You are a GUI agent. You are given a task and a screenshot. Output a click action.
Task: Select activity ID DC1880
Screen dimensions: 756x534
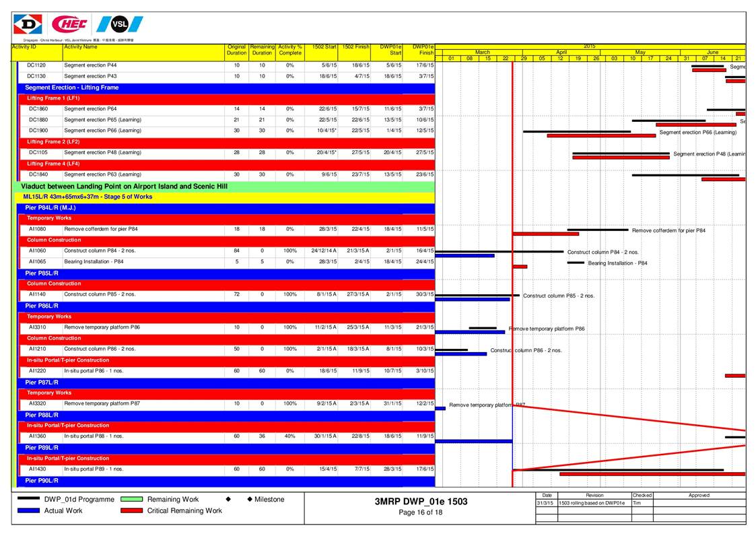point(38,120)
